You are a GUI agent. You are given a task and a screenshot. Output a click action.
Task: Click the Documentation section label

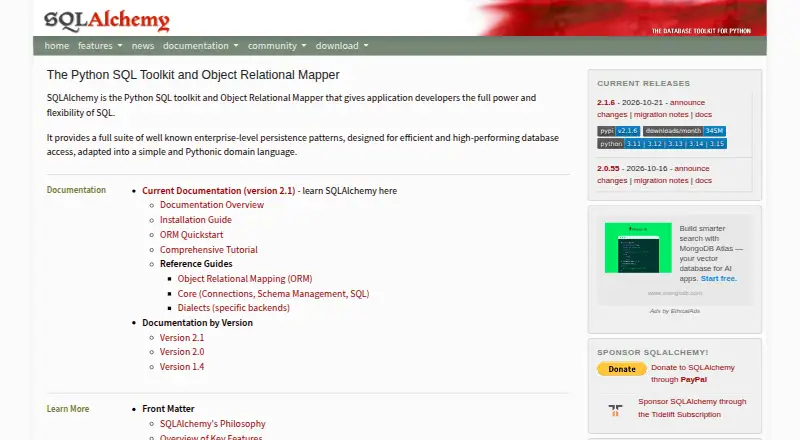click(x=77, y=190)
